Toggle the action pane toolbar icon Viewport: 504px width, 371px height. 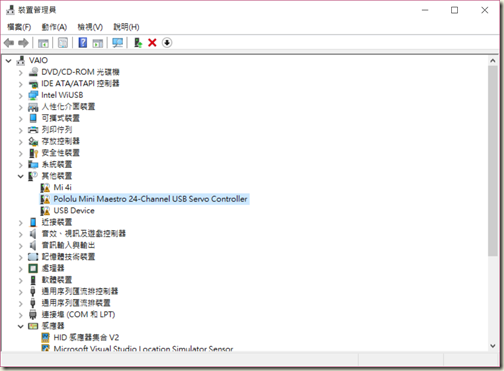[x=97, y=43]
